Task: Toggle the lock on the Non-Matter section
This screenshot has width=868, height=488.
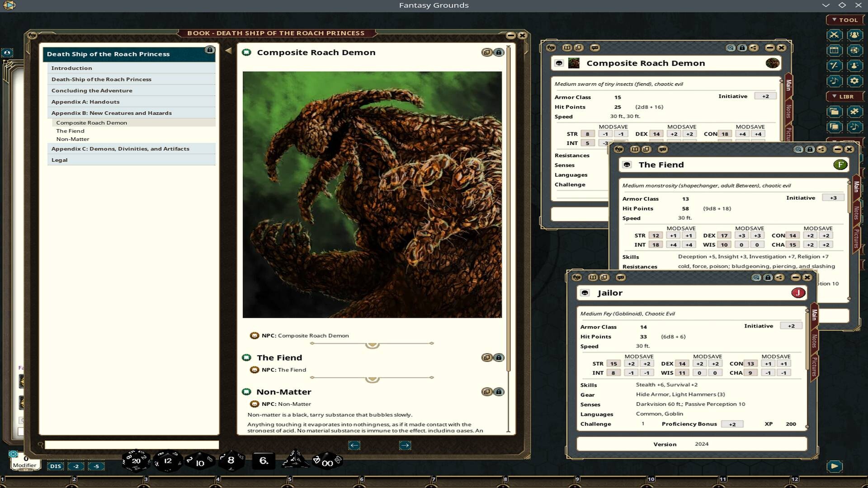Action: [x=499, y=392]
